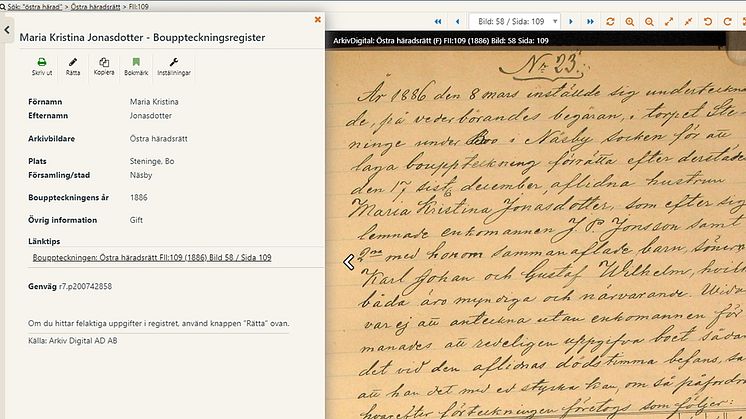Click the Kopiera copy icon
The height and width of the screenshot is (419, 746).
coord(104,62)
